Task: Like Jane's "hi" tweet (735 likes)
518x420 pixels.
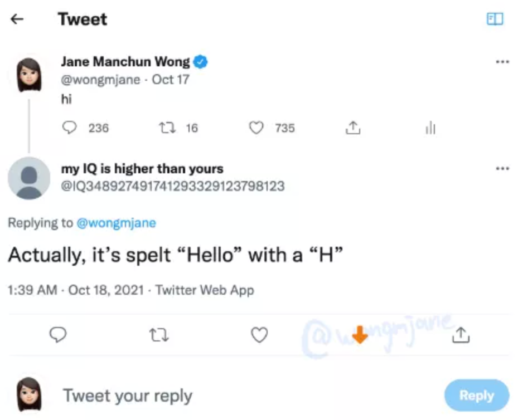Action: tap(256, 128)
